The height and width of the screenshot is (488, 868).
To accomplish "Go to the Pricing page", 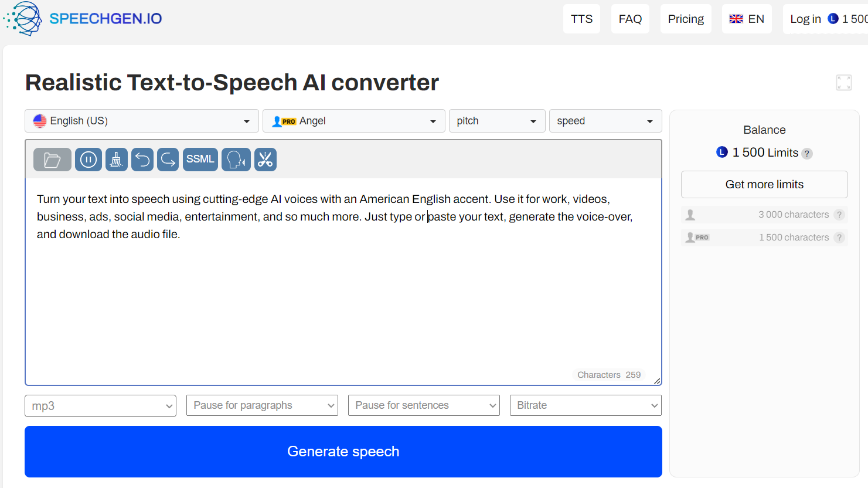I will [686, 18].
